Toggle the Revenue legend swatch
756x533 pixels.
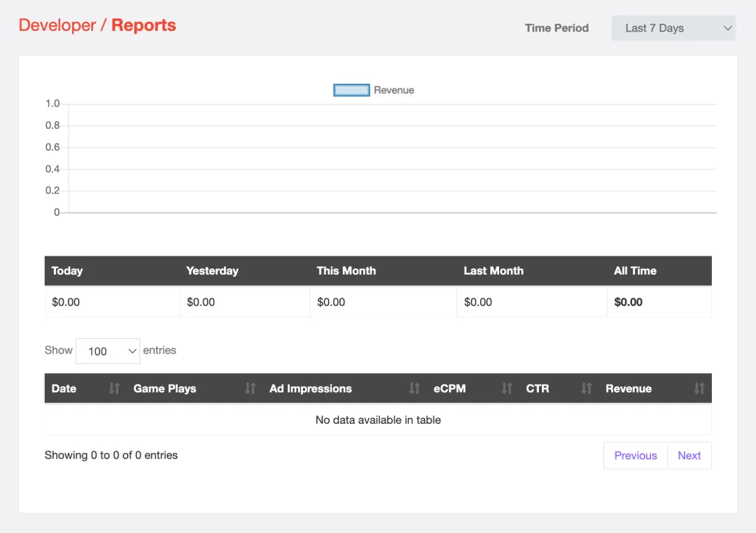pos(351,90)
